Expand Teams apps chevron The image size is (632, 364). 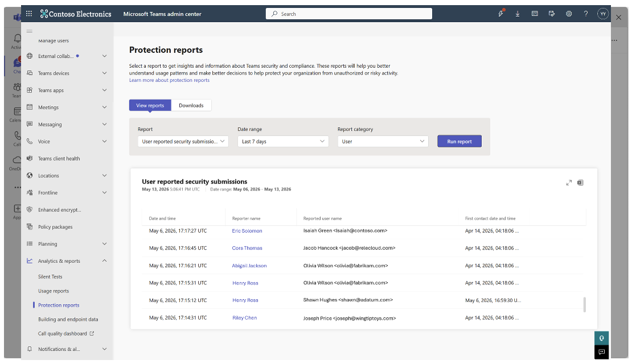104,90
